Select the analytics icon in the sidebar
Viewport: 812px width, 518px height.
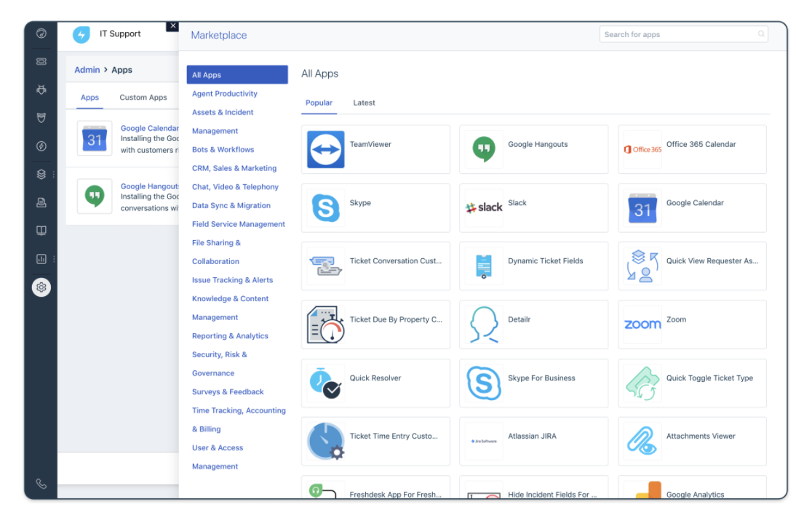coord(41,259)
